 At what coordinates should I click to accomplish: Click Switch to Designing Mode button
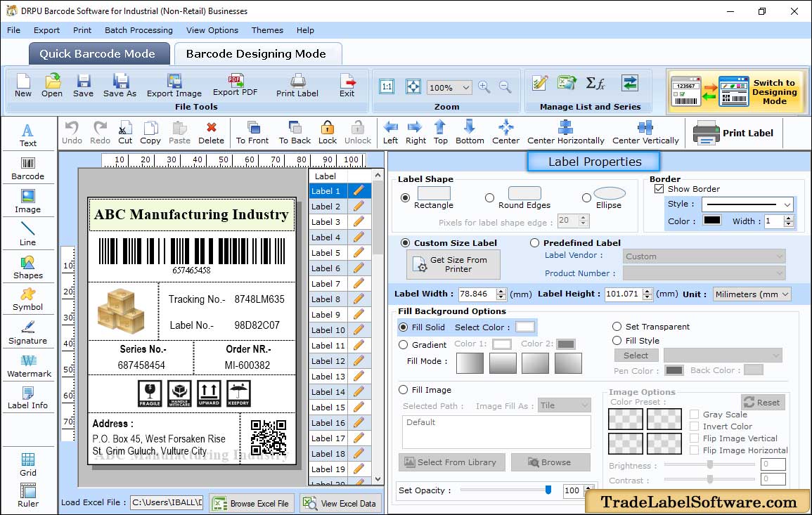coord(737,91)
